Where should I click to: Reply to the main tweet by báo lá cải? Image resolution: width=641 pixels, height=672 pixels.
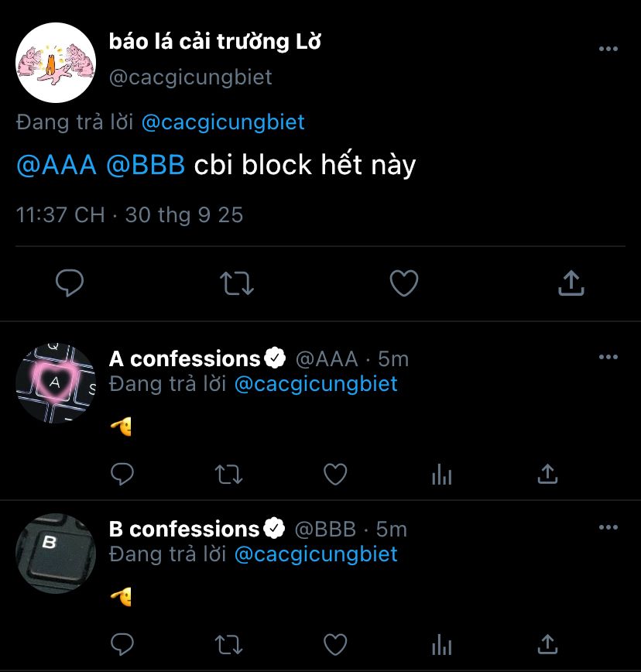pos(70,283)
